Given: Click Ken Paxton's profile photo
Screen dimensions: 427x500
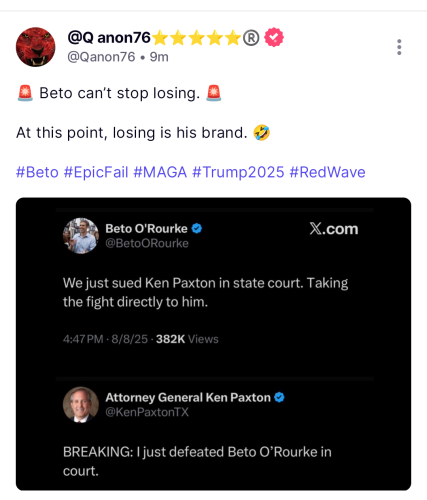Looking at the screenshot, I should pyautogui.click(x=81, y=405).
